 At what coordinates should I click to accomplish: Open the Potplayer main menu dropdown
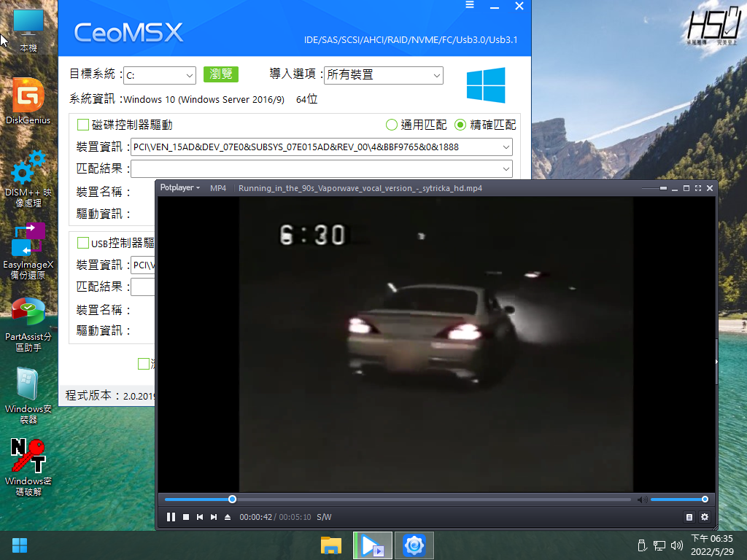[180, 188]
